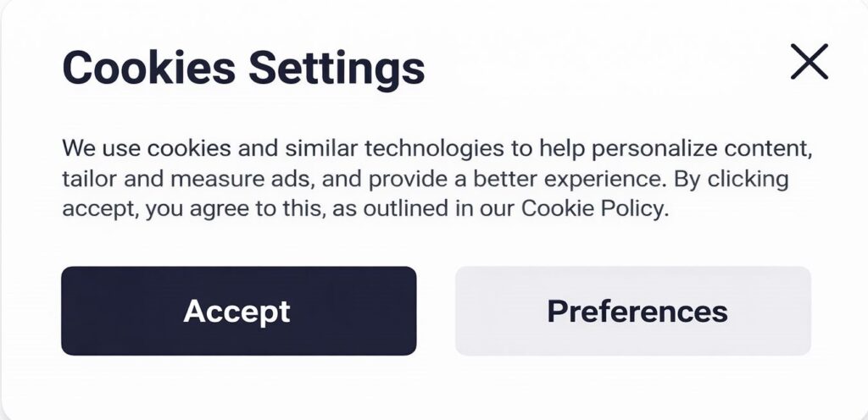Click the words "Cookie Policy" in the text
Screen dimensions: 868x420
tap(593, 209)
